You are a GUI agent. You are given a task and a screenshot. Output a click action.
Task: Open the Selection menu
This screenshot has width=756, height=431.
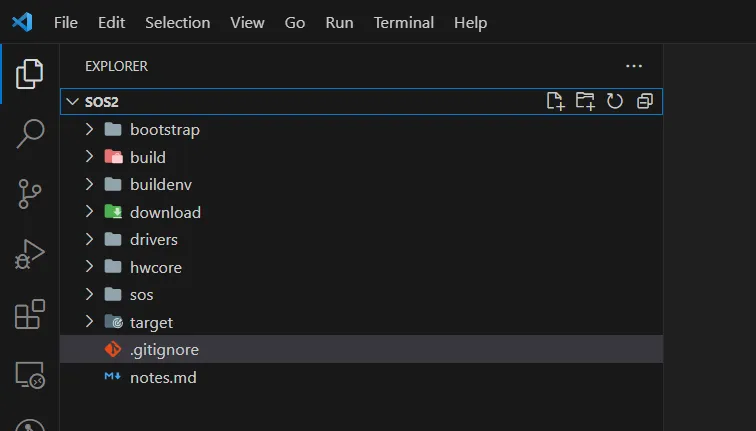point(177,23)
